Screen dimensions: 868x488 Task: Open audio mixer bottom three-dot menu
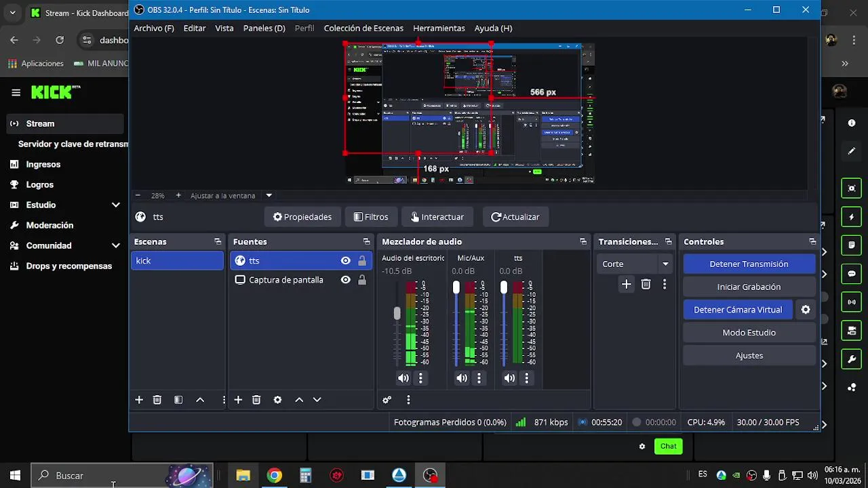point(408,400)
